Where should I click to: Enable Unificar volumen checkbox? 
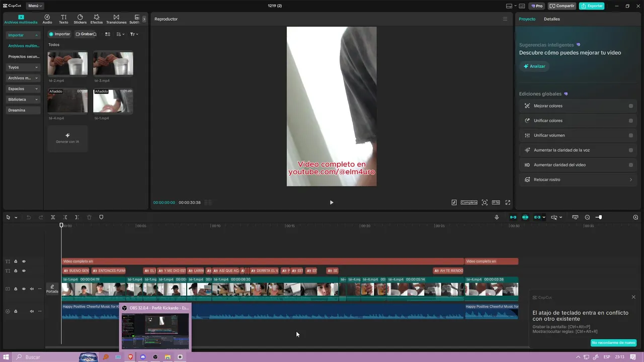[x=631, y=135]
